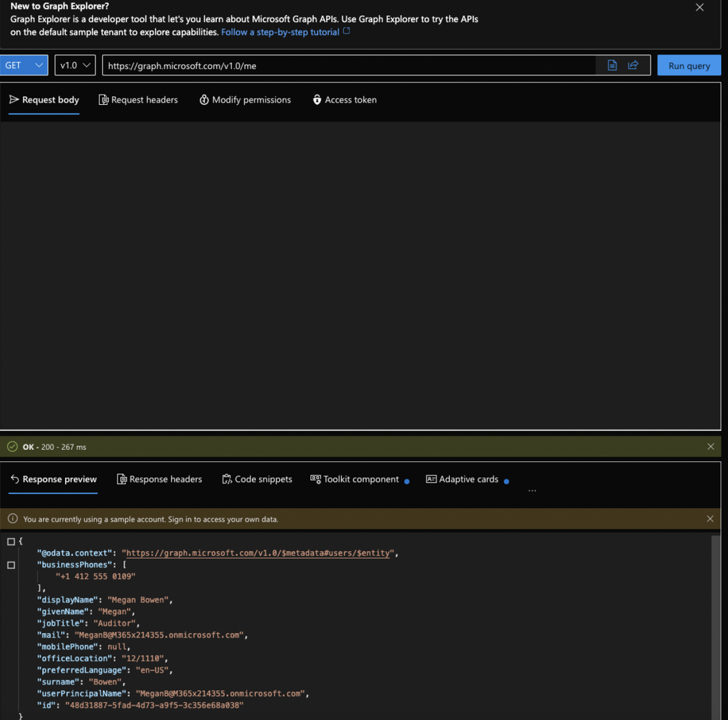
Task: Open the @odata.context metadata URL link
Action: coord(258,553)
